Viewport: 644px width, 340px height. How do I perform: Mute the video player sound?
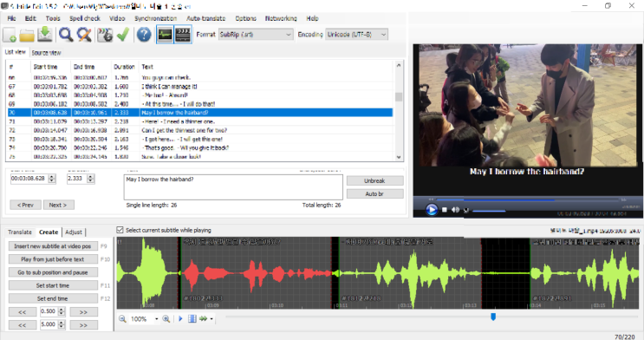456,210
